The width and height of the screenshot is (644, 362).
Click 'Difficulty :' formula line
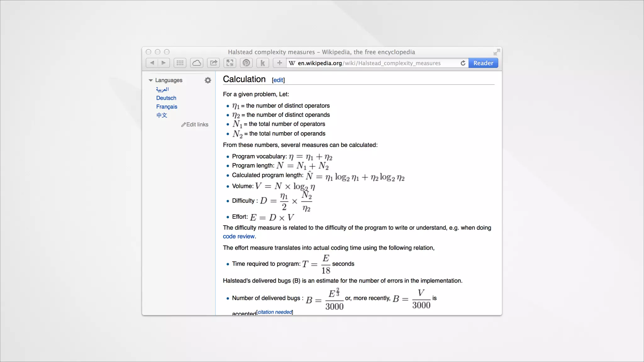tap(272, 201)
